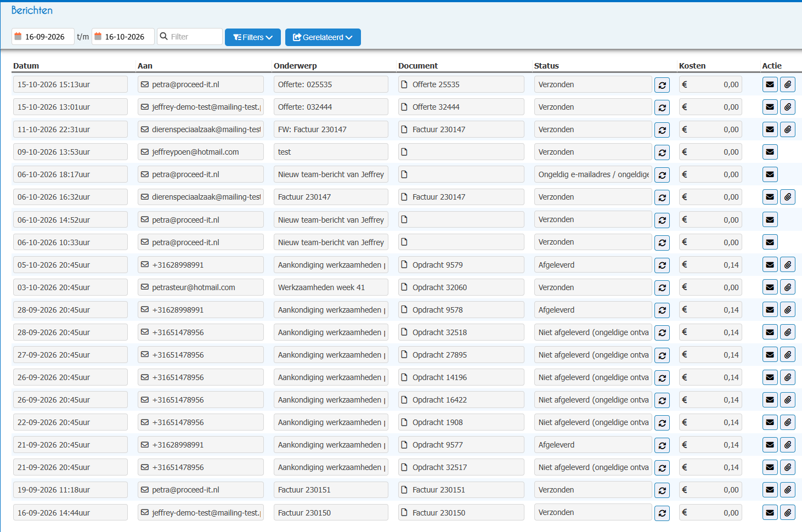Open the Gerelateerd dropdown menu
The height and width of the screenshot is (532, 802).
coord(323,37)
